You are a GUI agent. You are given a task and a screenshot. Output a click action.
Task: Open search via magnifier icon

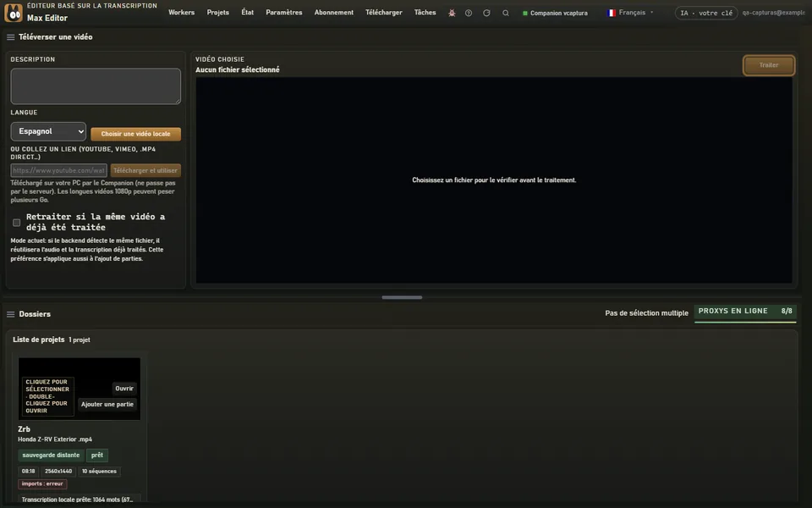(x=506, y=13)
